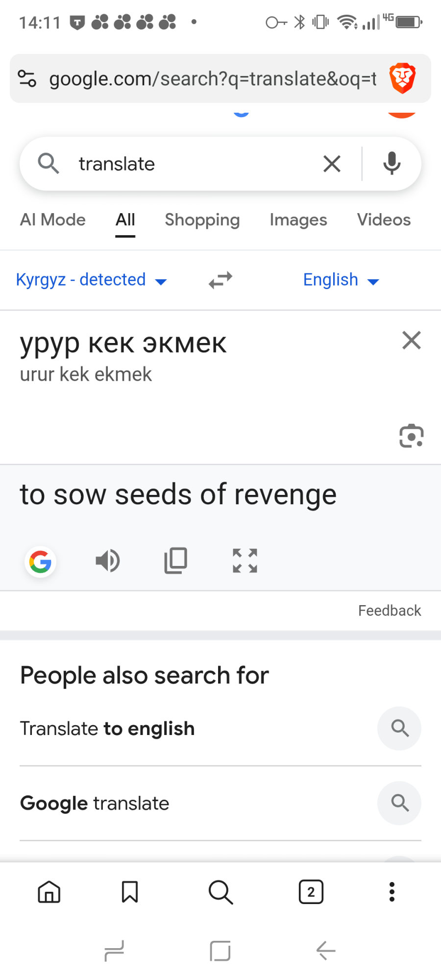Expand translation to full screen
This screenshot has width=441, height=980.
pyautogui.click(x=245, y=561)
